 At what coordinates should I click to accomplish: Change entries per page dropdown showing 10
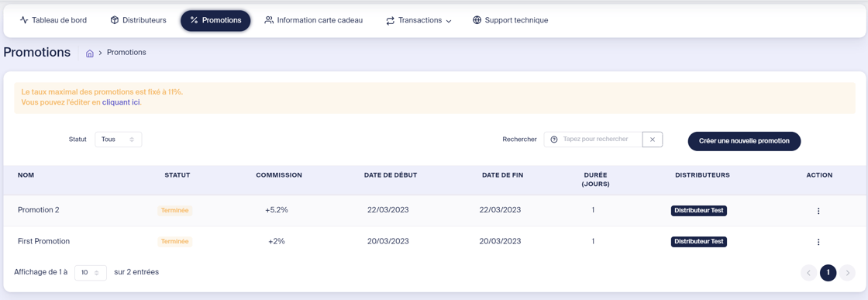pyautogui.click(x=90, y=272)
